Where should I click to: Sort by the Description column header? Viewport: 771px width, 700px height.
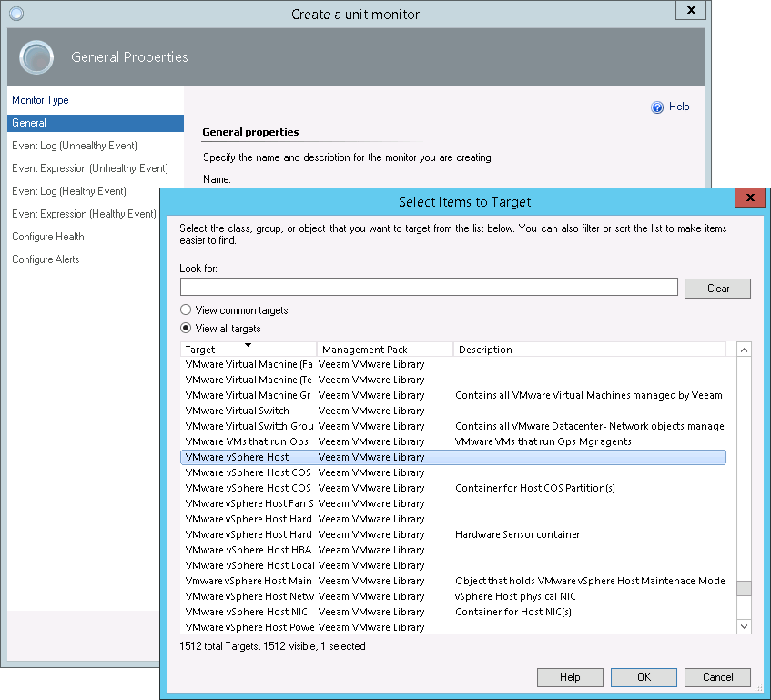click(x=590, y=349)
